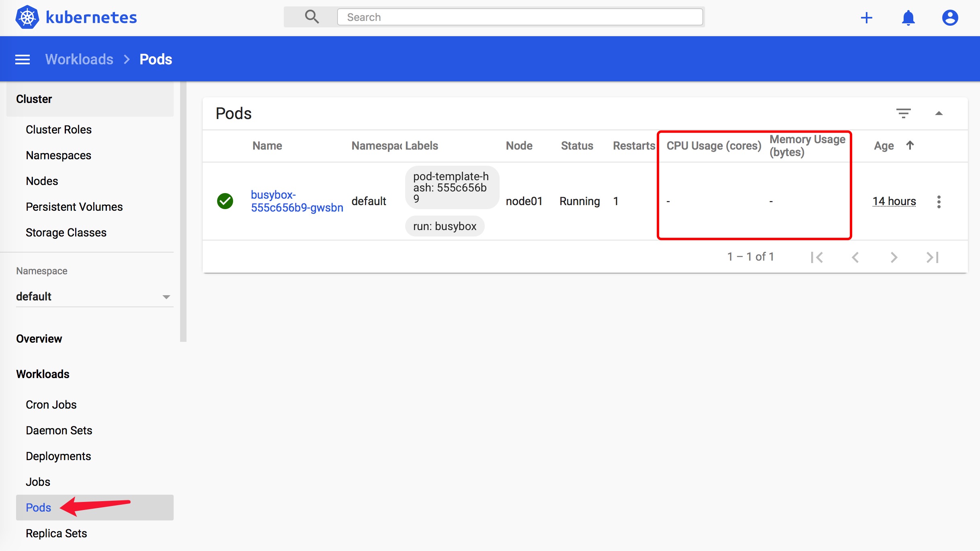Go to first page of pods
Screen dimensions: 980x551
(817, 257)
